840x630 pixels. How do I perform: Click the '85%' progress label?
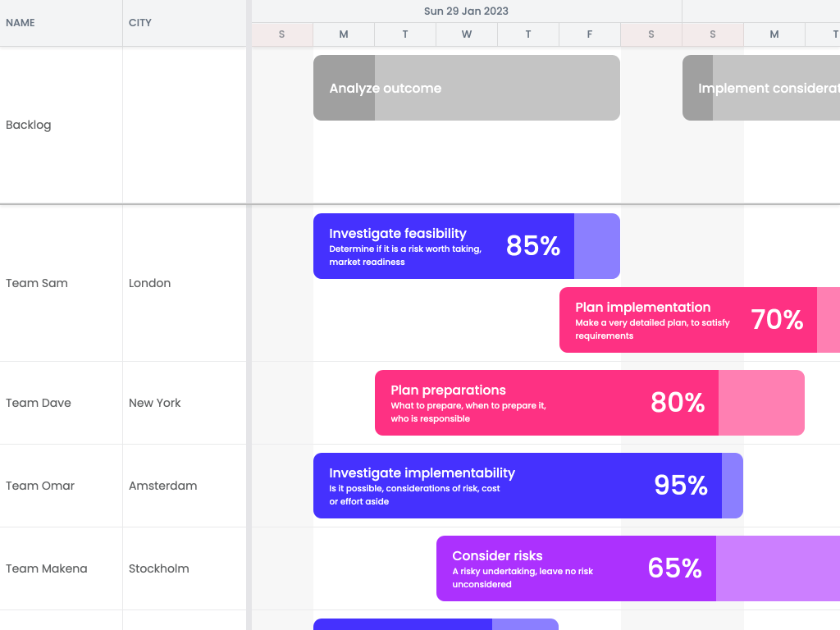click(x=533, y=246)
